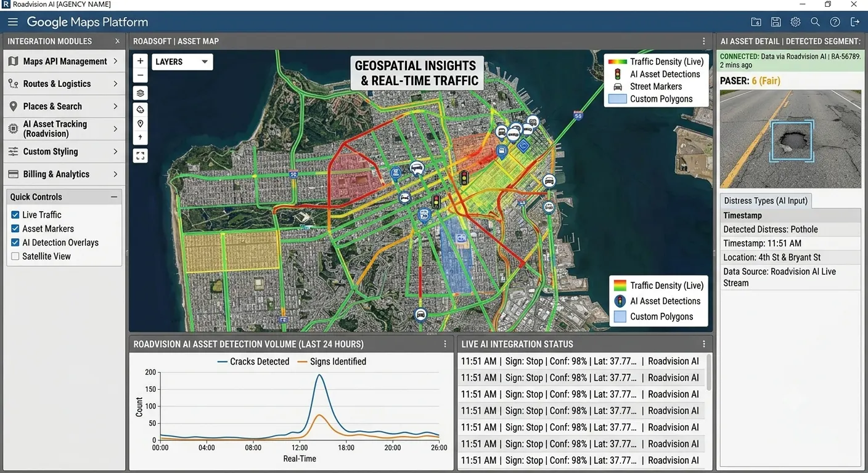Viewport: 868px width, 473px height.
Task: Click Detected Distress: Pothole row
Action: click(x=790, y=229)
